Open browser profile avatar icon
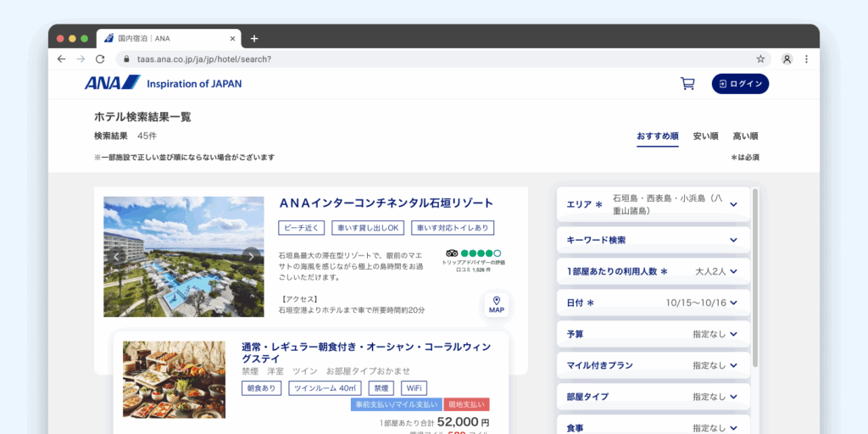This screenshot has width=868, height=434. (787, 58)
